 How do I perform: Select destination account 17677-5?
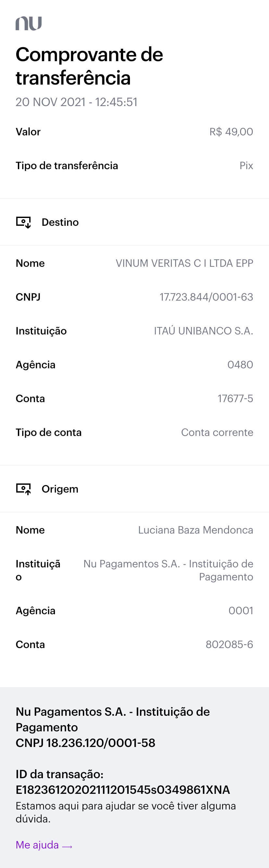pyautogui.click(x=235, y=399)
